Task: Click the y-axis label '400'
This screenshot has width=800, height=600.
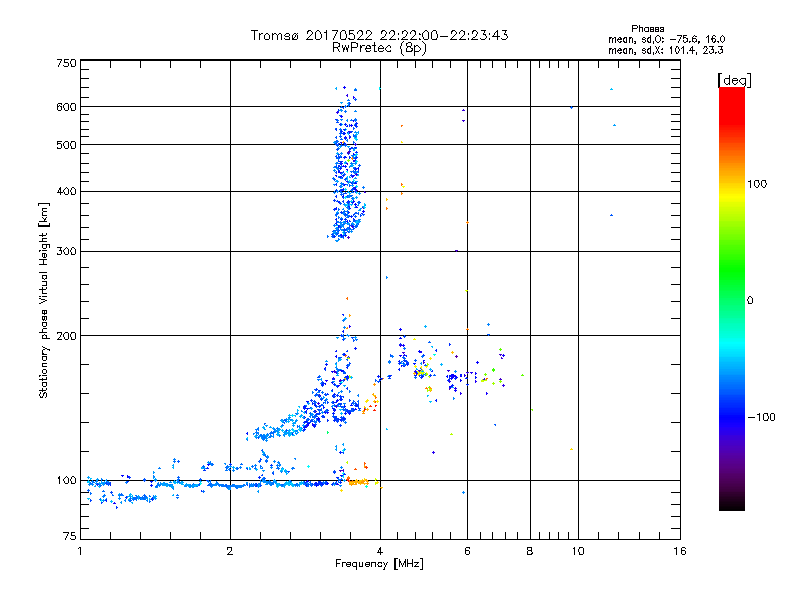Action: point(66,191)
